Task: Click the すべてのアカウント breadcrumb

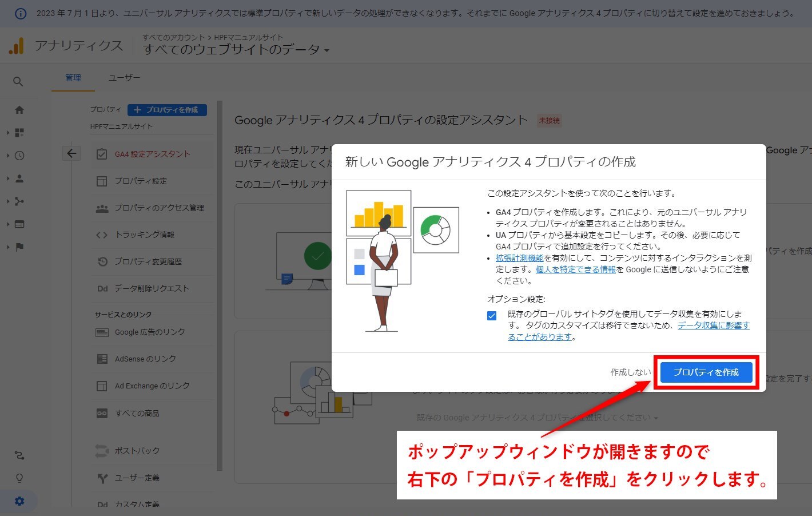Action: [x=173, y=37]
